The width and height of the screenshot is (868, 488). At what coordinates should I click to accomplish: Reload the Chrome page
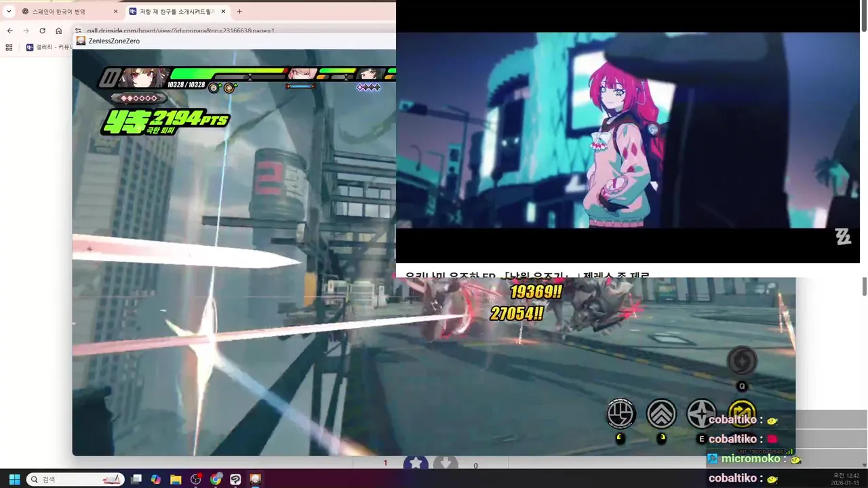pyautogui.click(x=42, y=30)
